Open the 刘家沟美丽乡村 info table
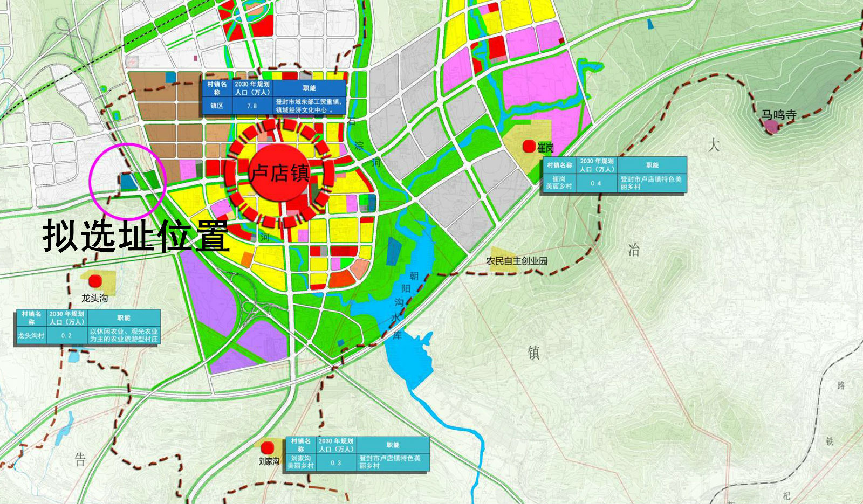The image size is (863, 504). pyautogui.click(x=357, y=454)
